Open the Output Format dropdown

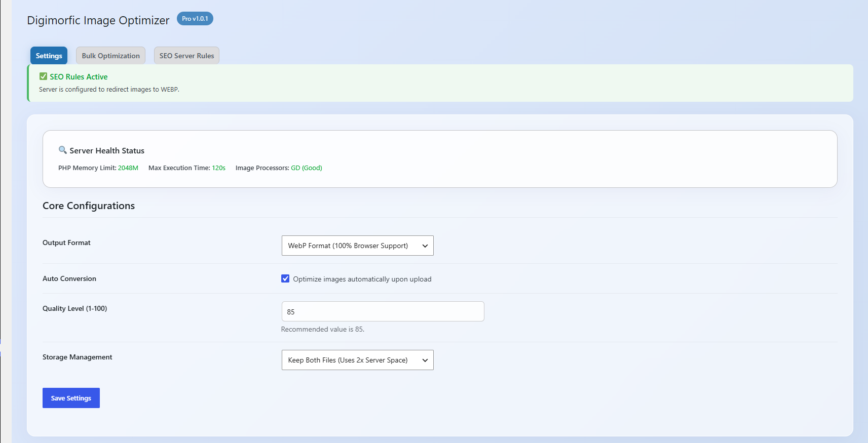[357, 246]
